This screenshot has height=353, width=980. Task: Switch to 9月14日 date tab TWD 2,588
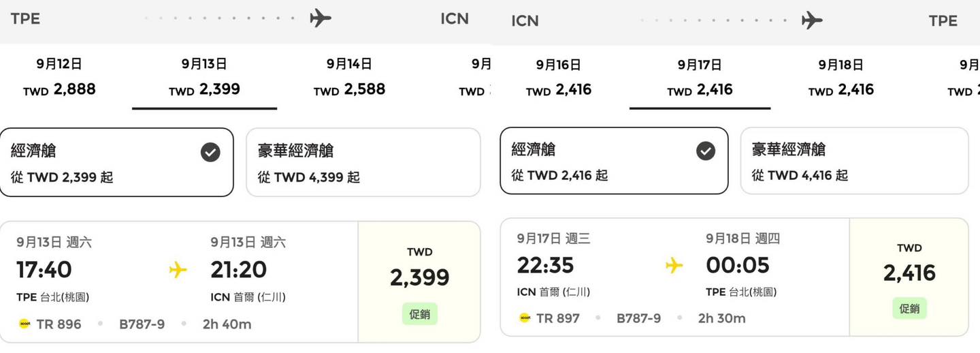tap(349, 77)
